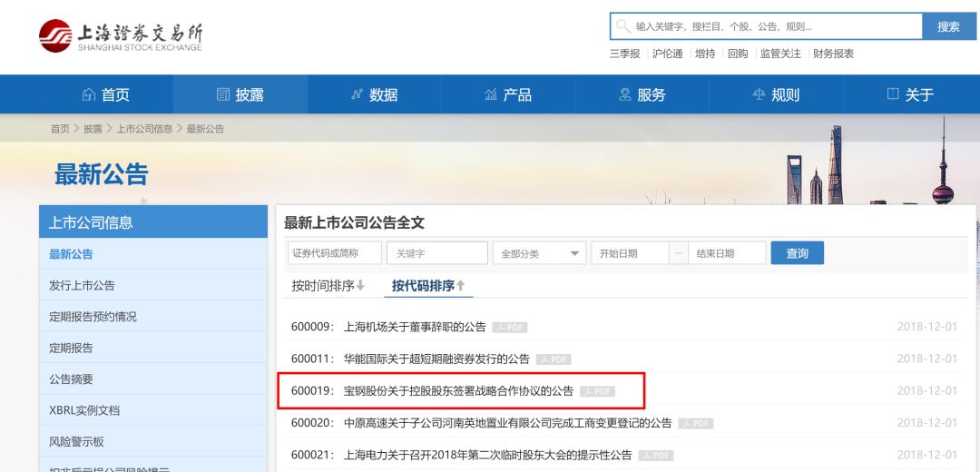
Task: Open 上海机场关于董事辞职的公告
Action: pyautogui.click(x=415, y=327)
